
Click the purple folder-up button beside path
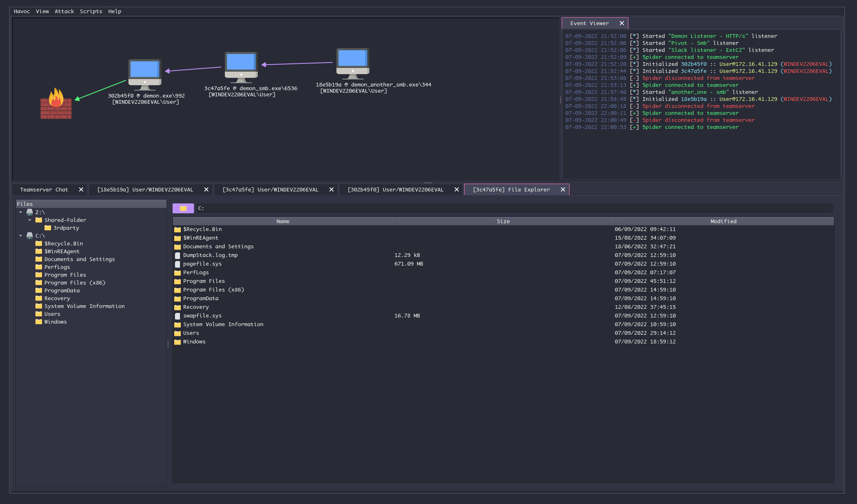pyautogui.click(x=183, y=208)
